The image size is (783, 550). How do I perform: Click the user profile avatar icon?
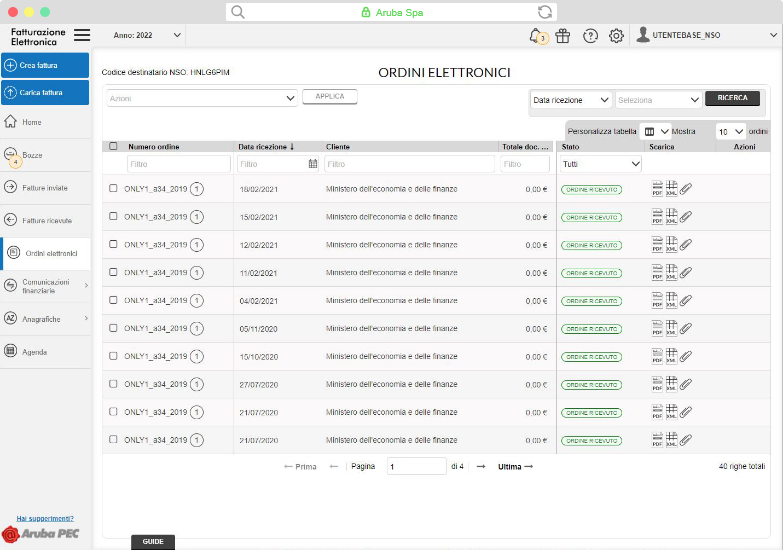(x=643, y=35)
